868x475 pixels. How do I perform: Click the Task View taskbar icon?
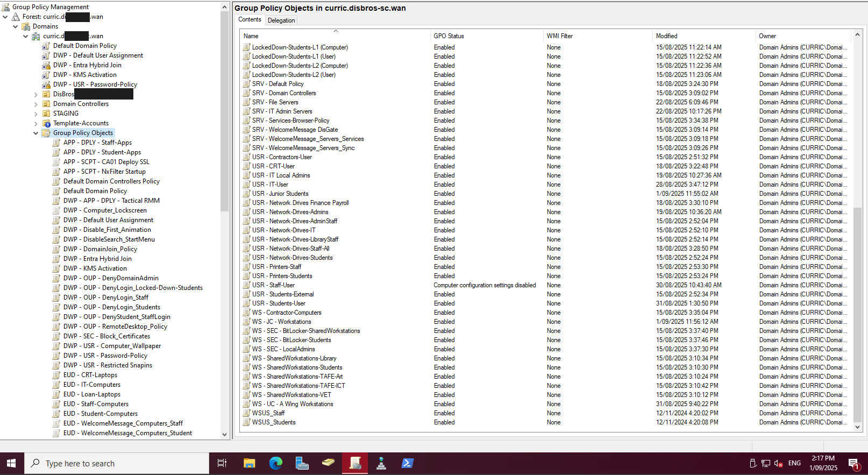pos(222,463)
